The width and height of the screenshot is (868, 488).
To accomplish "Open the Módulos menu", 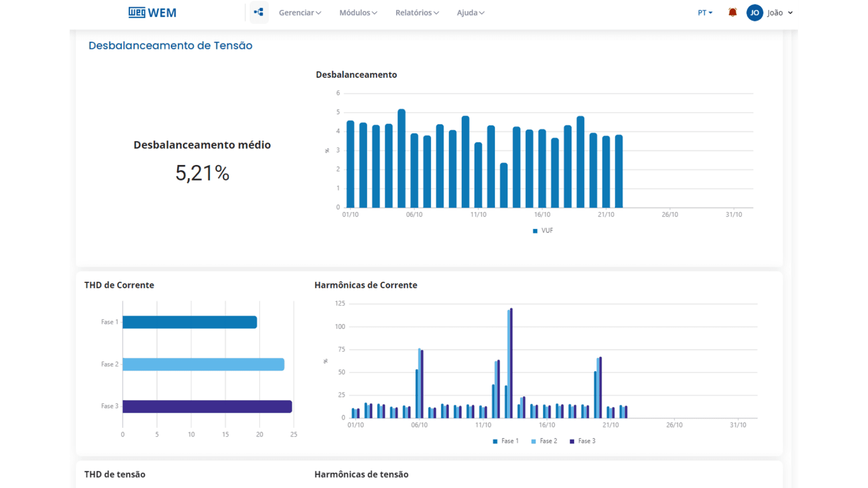I will coord(358,13).
